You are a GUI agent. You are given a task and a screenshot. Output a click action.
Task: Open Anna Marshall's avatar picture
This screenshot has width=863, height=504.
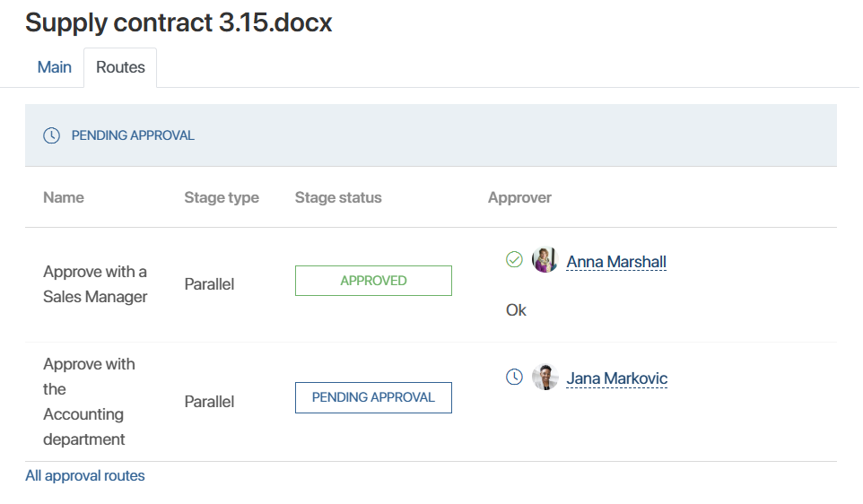(545, 261)
